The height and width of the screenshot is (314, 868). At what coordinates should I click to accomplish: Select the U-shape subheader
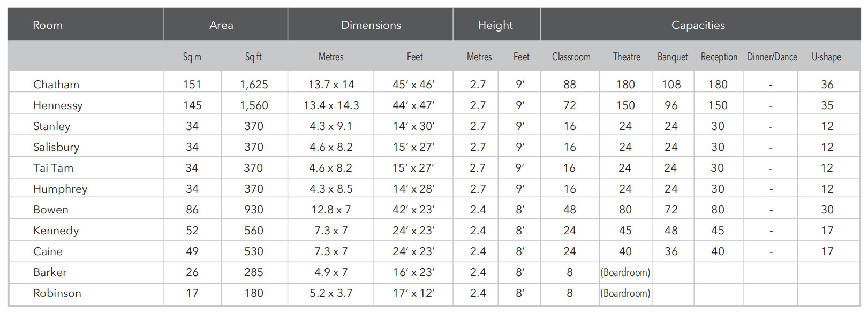pyautogui.click(x=826, y=57)
